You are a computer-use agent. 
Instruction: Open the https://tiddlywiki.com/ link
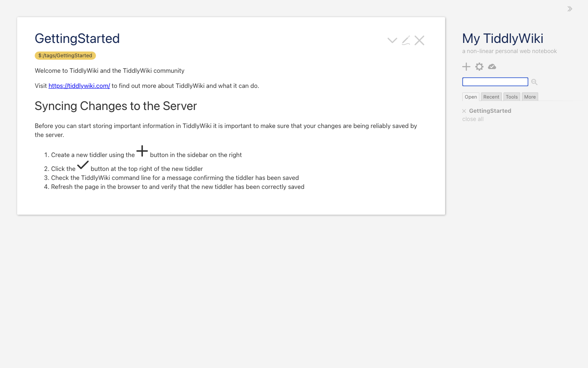click(79, 86)
